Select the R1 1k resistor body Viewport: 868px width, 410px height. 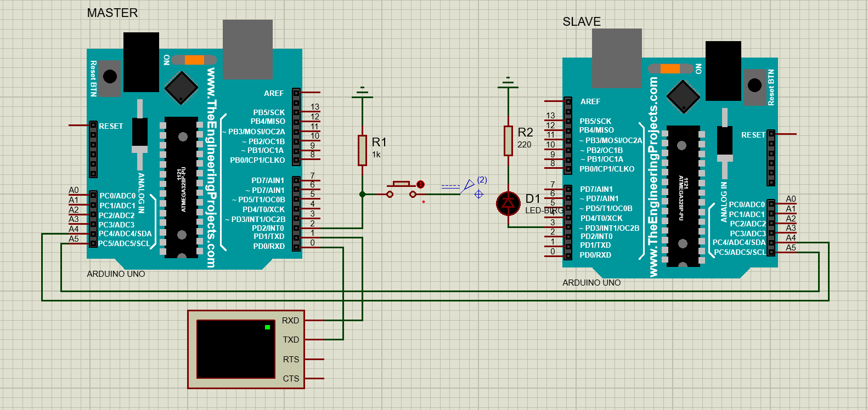pyautogui.click(x=362, y=150)
